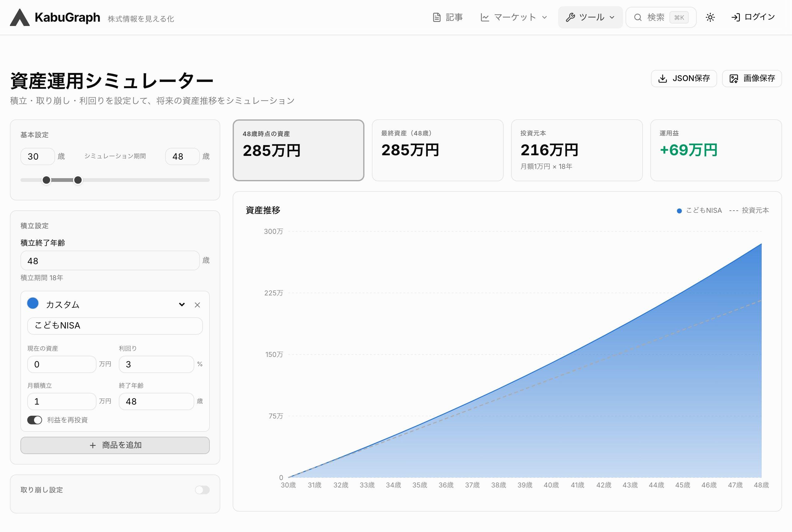Screen dimensions: 792x532
Task: Remove the カスタム product with X
Action: click(197, 305)
